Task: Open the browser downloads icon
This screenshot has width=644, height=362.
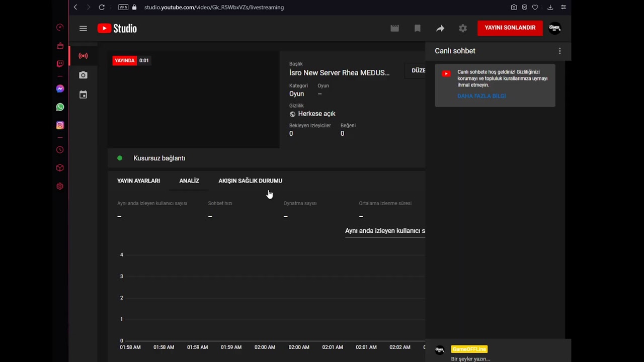Action: click(550, 7)
